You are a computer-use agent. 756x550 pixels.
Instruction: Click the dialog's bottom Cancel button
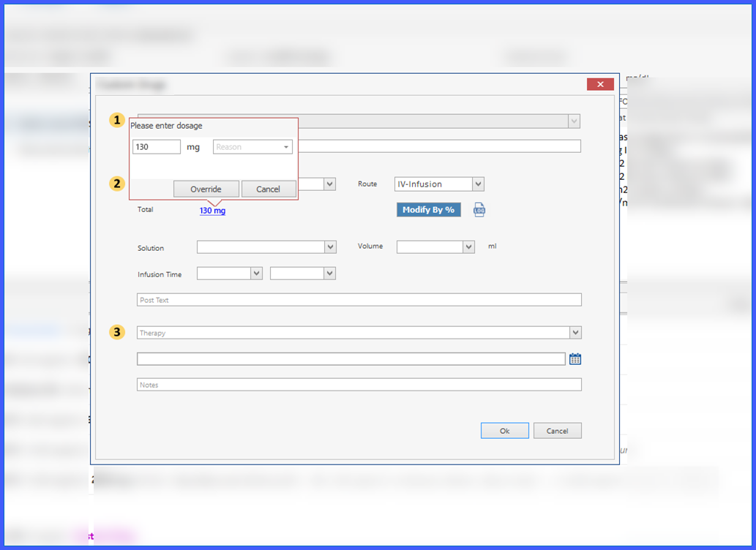[x=558, y=431]
